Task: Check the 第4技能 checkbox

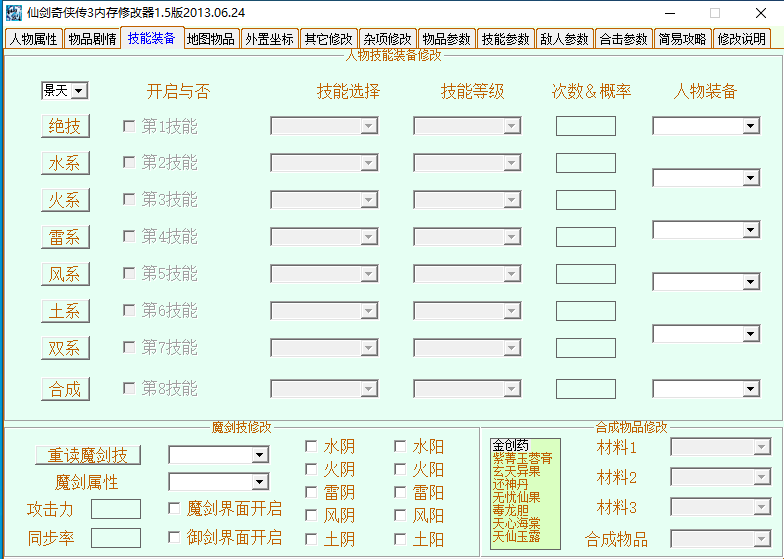Action: [129, 236]
